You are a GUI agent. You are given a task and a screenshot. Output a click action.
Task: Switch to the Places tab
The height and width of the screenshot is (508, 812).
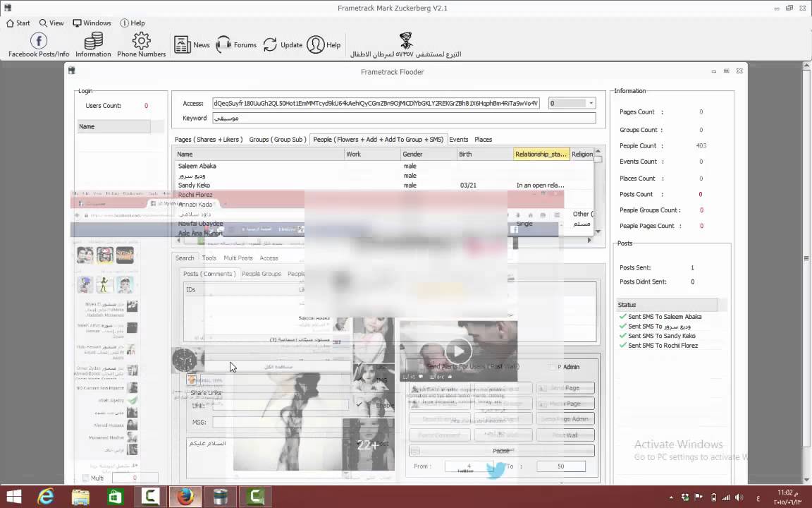click(483, 140)
